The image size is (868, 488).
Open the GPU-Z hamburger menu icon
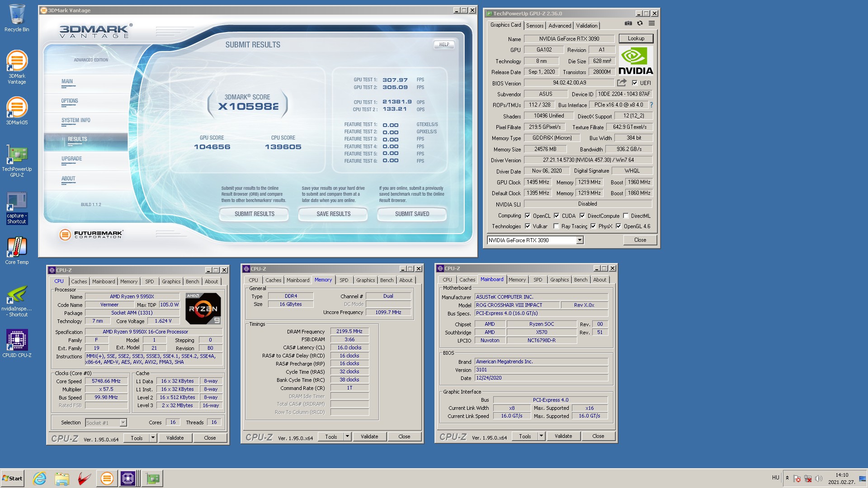tap(651, 23)
